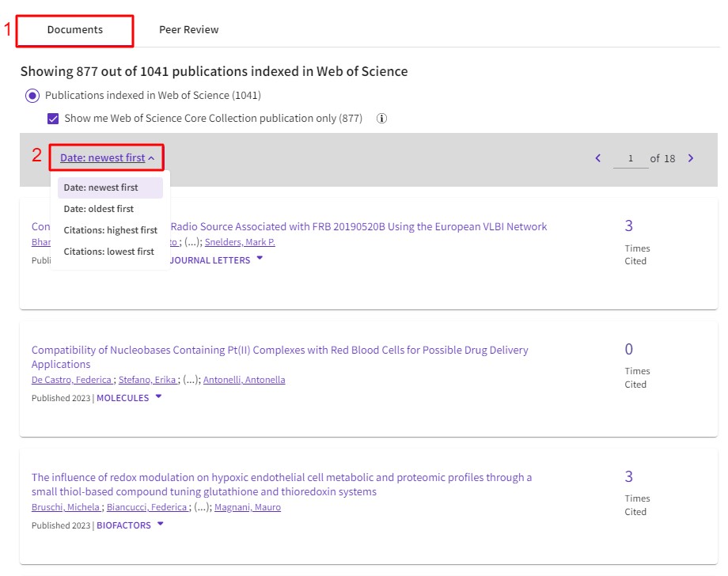This screenshot has height=576, width=728.
Task: Expand the MOLECULES journal arrow
Action: (158, 397)
